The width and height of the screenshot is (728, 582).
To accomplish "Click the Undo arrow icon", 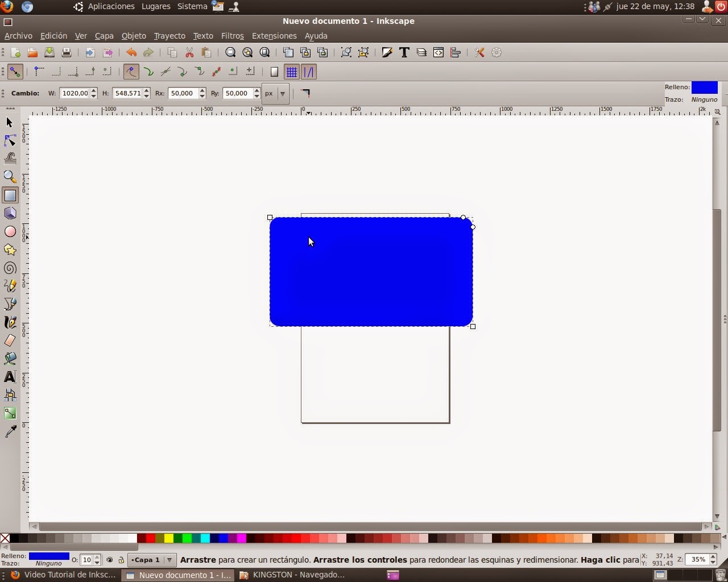I will pyautogui.click(x=131, y=52).
